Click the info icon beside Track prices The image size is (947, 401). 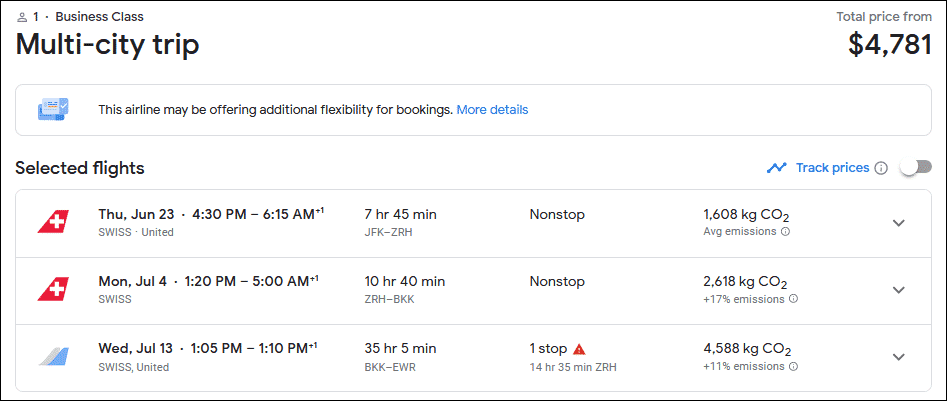pyautogui.click(x=881, y=168)
